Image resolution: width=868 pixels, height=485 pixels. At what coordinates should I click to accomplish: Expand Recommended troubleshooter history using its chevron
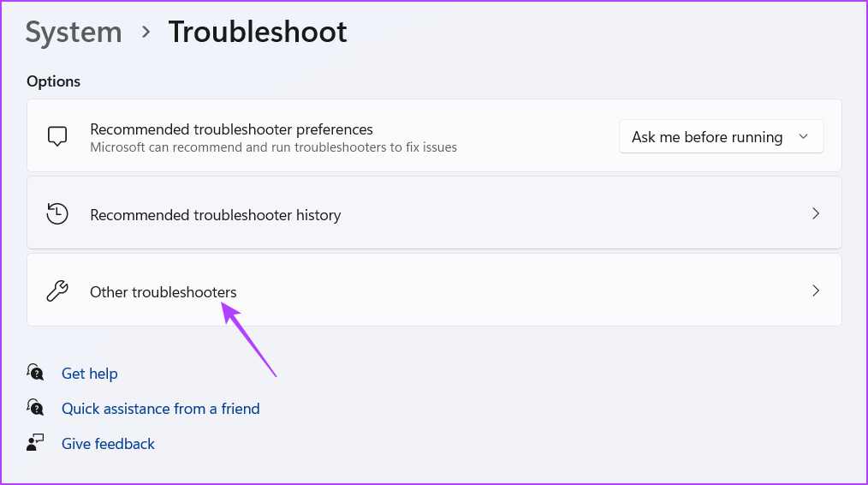(816, 214)
